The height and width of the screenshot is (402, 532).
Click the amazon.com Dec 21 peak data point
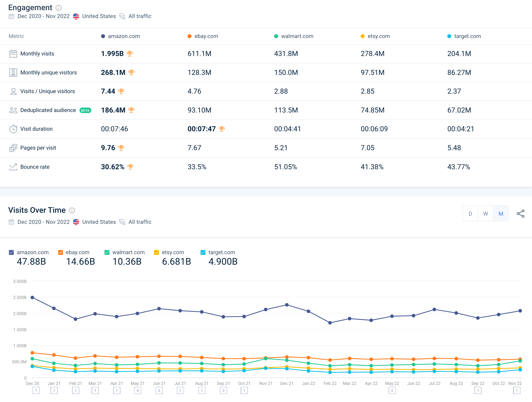point(287,305)
